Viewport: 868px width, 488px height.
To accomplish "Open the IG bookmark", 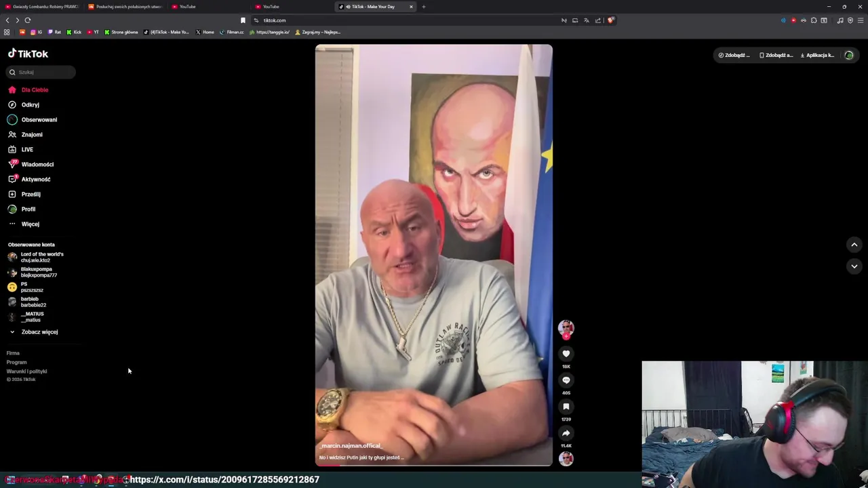I will tap(36, 32).
